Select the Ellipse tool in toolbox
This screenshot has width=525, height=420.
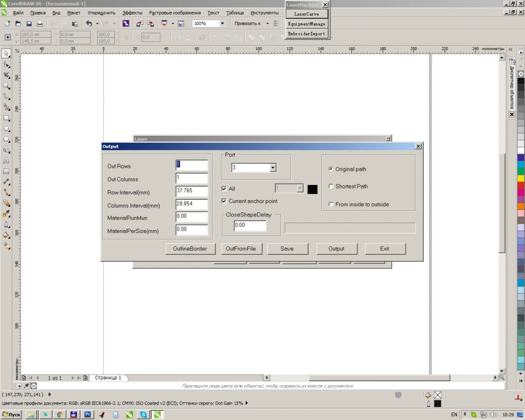(x=7, y=129)
